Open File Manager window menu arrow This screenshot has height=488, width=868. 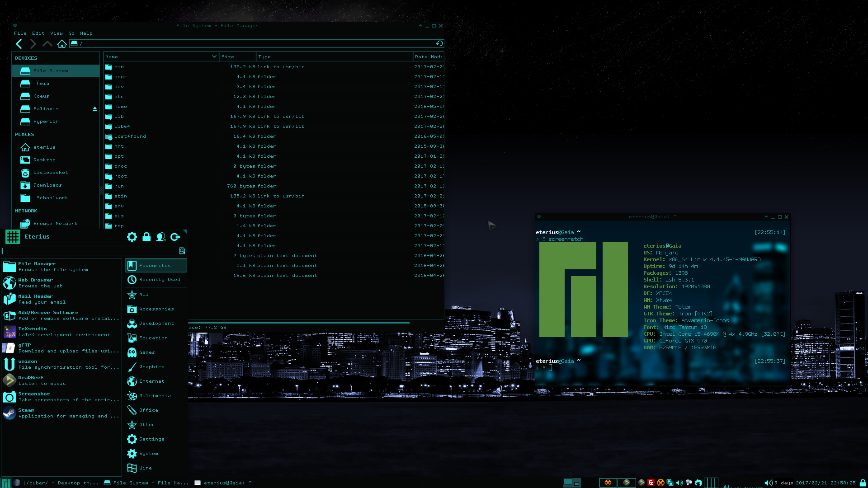[15, 26]
